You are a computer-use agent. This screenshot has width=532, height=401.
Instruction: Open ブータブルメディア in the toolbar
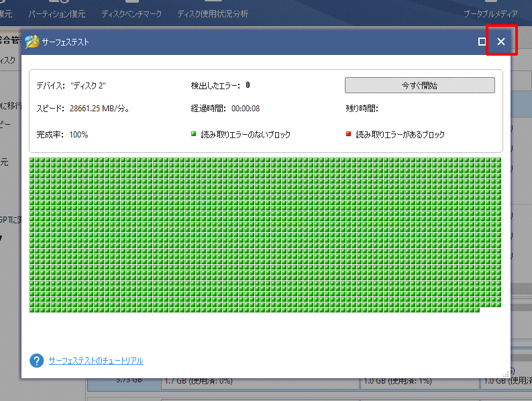pos(490,13)
